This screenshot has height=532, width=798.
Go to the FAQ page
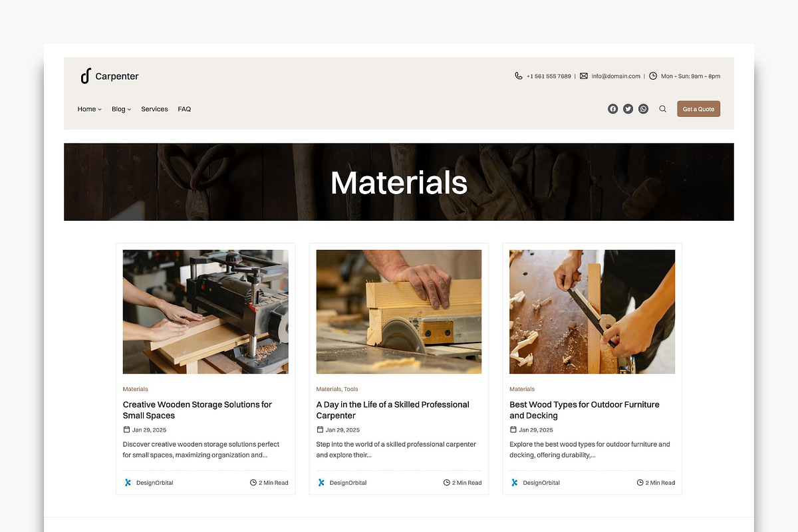[184, 109]
